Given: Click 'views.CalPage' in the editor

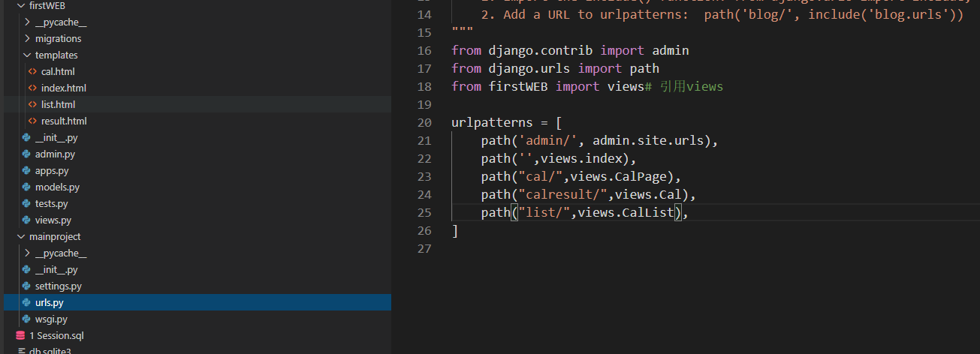Looking at the screenshot, I should click(620, 176).
